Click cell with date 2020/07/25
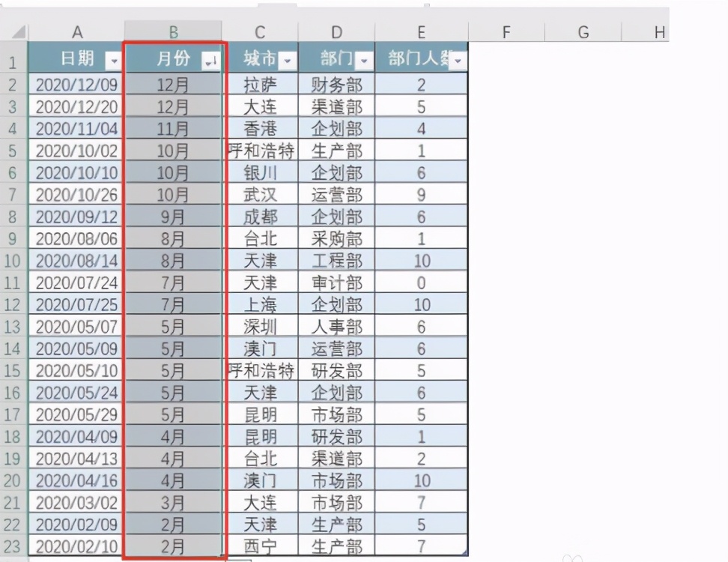Screen dimensions: 728x562 pyautogui.click(x=76, y=305)
